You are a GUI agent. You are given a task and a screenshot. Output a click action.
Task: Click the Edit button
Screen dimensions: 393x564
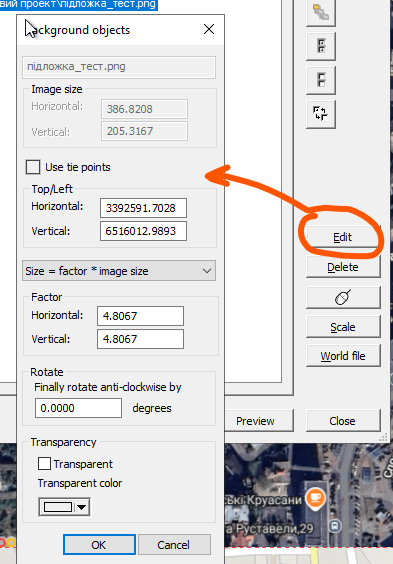point(343,237)
